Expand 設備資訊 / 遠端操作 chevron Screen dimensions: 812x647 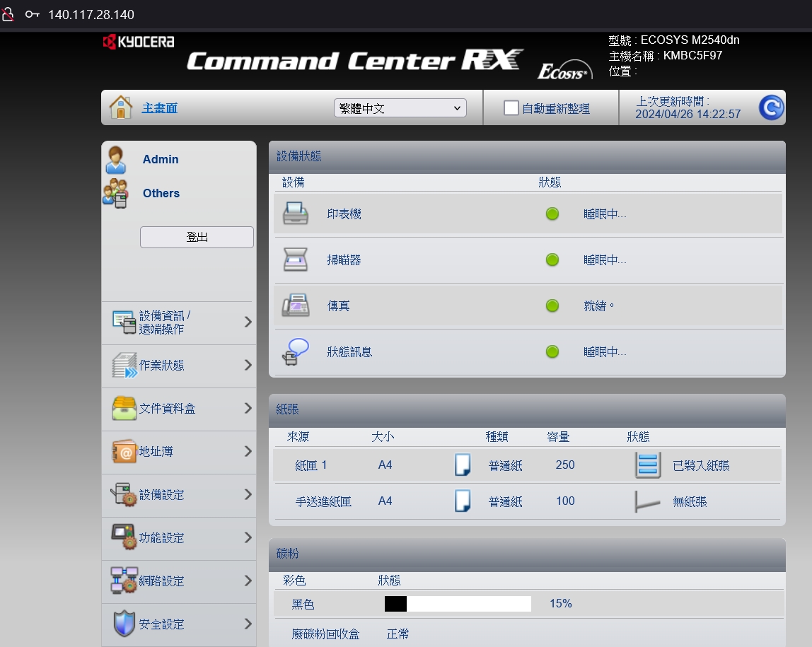pos(248,322)
